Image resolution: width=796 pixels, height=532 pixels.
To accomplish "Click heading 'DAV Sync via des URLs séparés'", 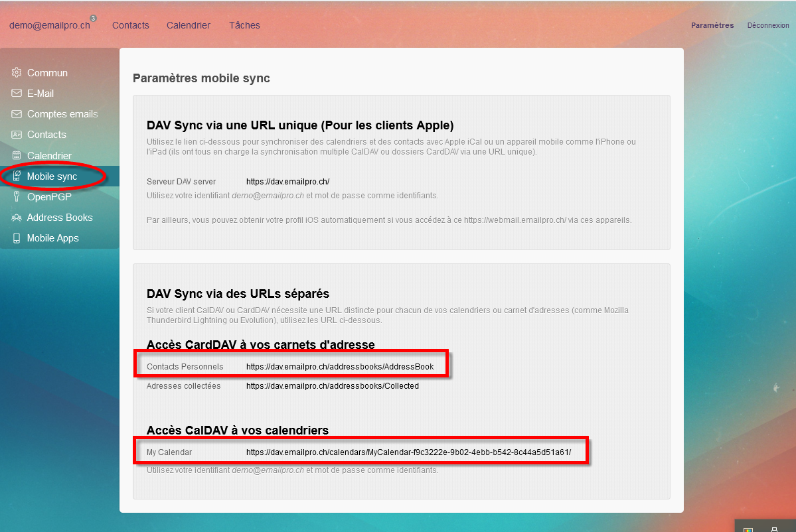I will 238,294.
